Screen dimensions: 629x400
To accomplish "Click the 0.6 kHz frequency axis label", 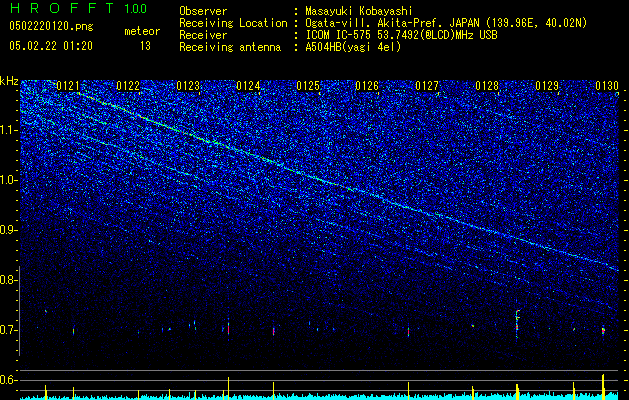I will pos(8,380).
